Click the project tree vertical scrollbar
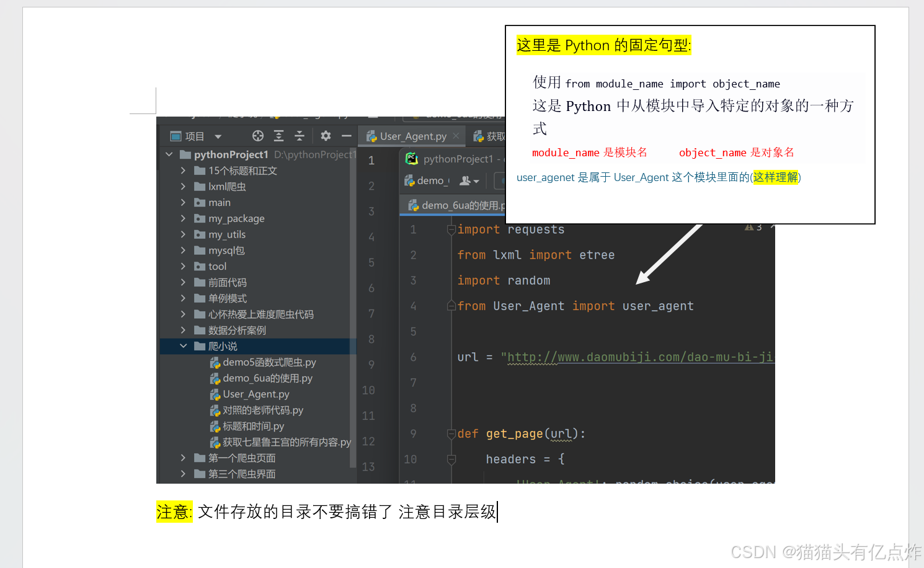The width and height of the screenshot is (924, 568). [x=353, y=309]
